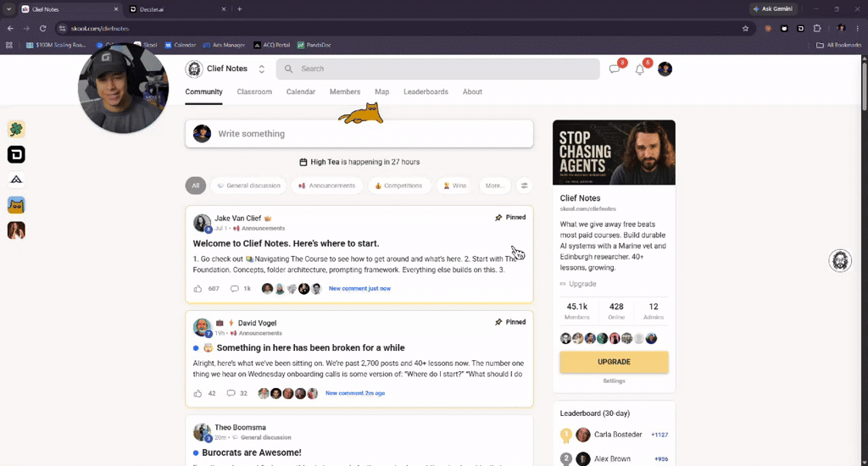868x466 pixels.
Task: Bookmark this page with the star icon
Action: click(x=745, y=28)
